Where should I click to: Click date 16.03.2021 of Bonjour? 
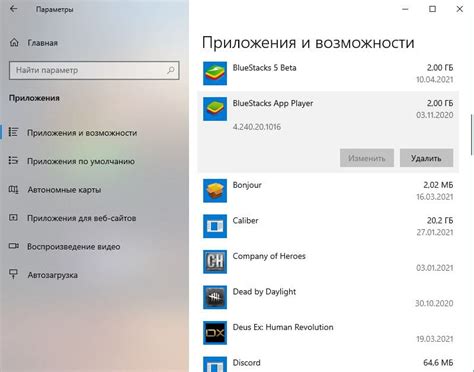(x=435, y=197)
